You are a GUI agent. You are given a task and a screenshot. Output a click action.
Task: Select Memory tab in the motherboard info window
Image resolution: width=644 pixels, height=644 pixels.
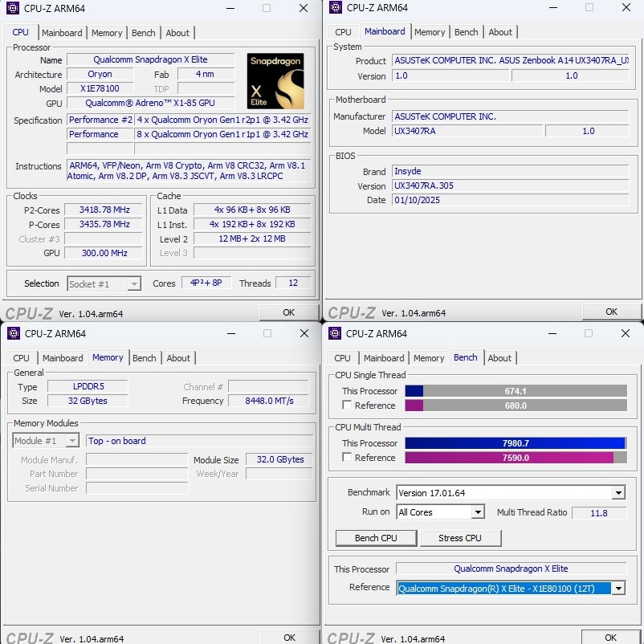tap(430, 32)
